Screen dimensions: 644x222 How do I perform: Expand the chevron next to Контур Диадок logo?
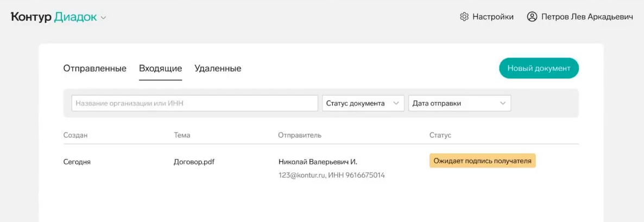[x=104, y=18]
